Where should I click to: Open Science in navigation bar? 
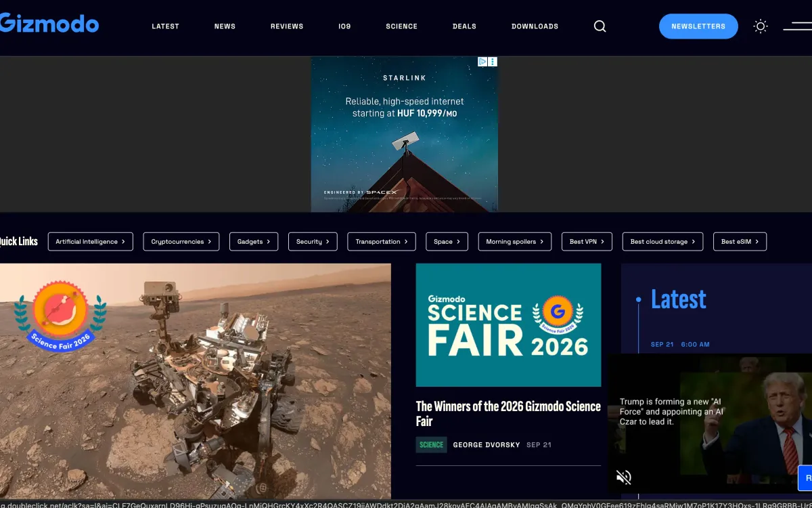click(x=402, y=26)
